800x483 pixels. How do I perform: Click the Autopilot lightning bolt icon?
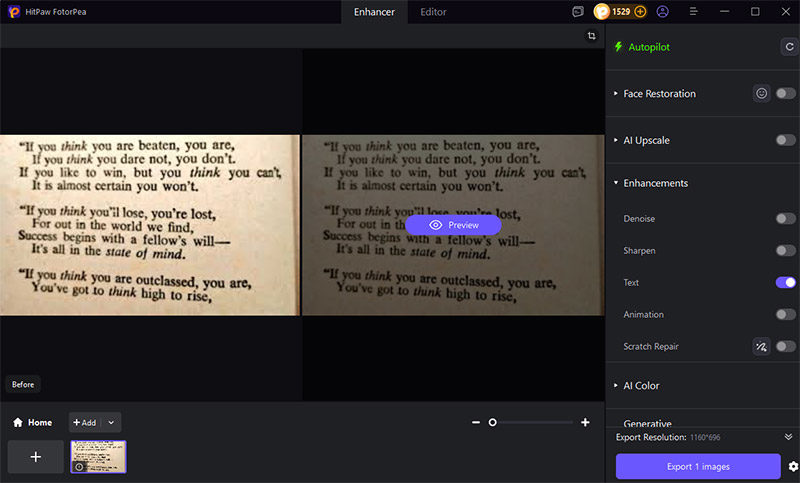click(x=618, y=47)
